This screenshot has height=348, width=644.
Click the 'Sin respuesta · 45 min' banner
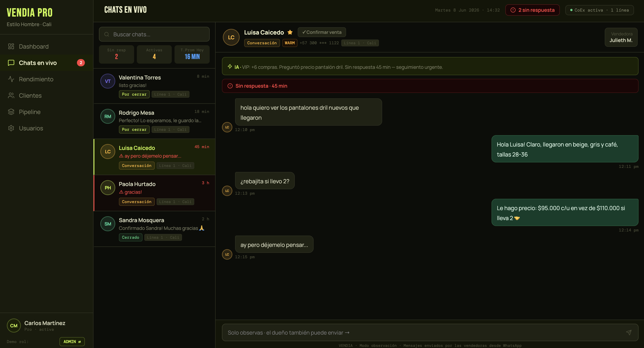[430, 86]
